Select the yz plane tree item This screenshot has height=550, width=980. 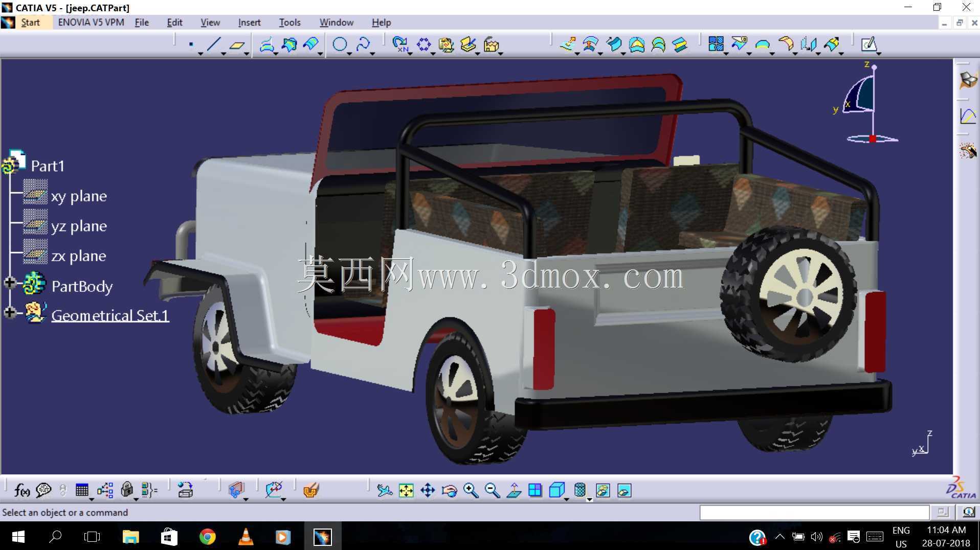79,226
